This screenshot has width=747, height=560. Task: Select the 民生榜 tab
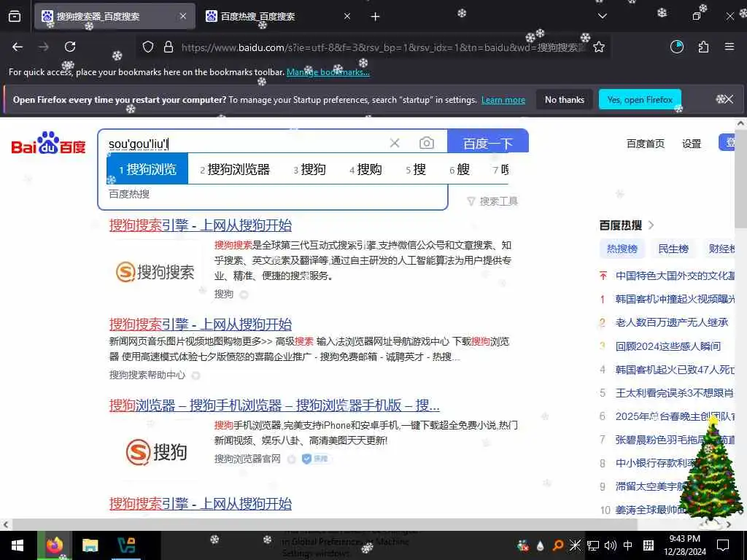click(673, 249)
